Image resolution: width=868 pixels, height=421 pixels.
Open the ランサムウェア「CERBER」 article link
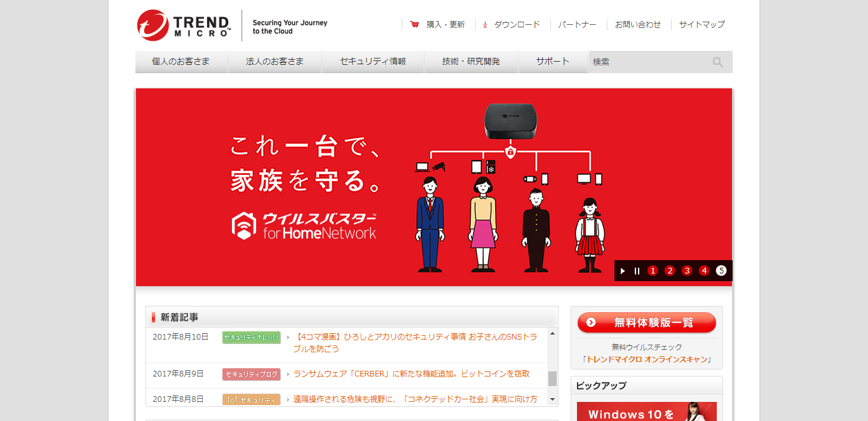click(x=412, y=374)
